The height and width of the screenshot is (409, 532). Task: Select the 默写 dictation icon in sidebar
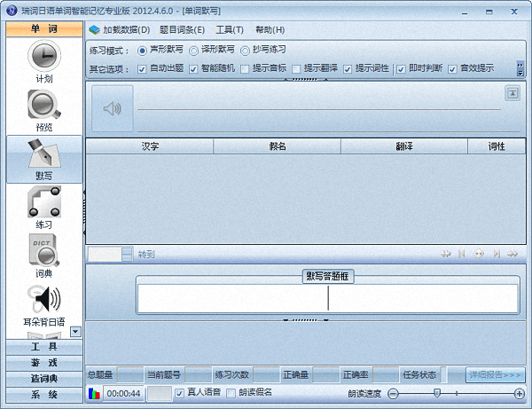(x=43, y=156)
